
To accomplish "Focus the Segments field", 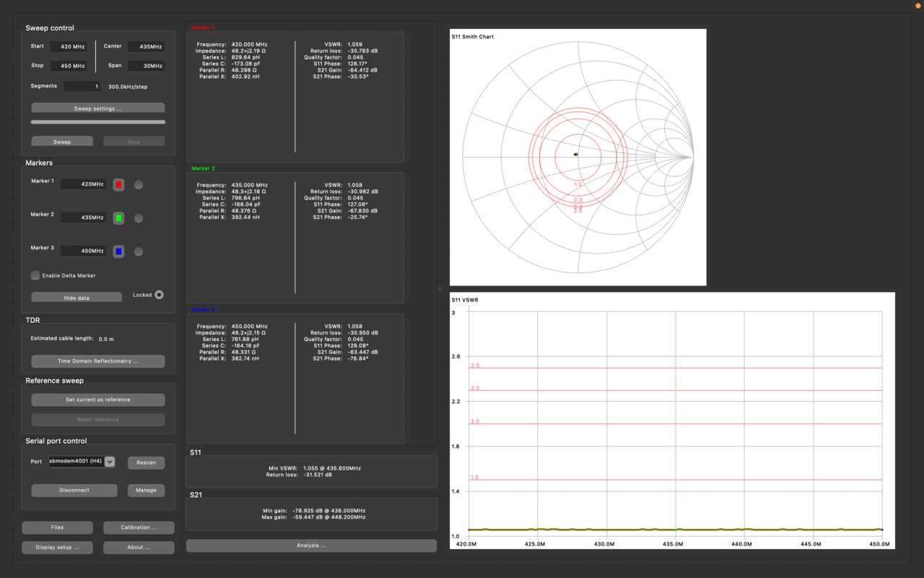I will pos(82,87).
